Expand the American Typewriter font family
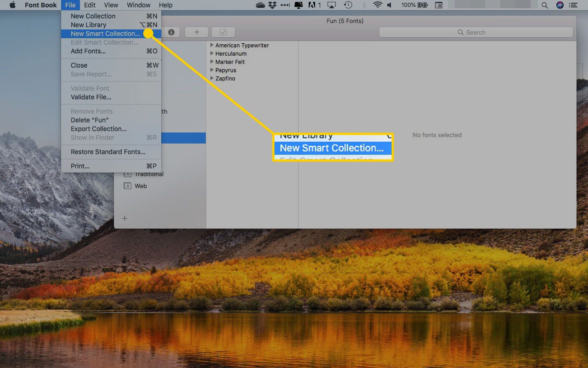Image resolution: width=588 pixels, height=368 pixels. [212, 45]
